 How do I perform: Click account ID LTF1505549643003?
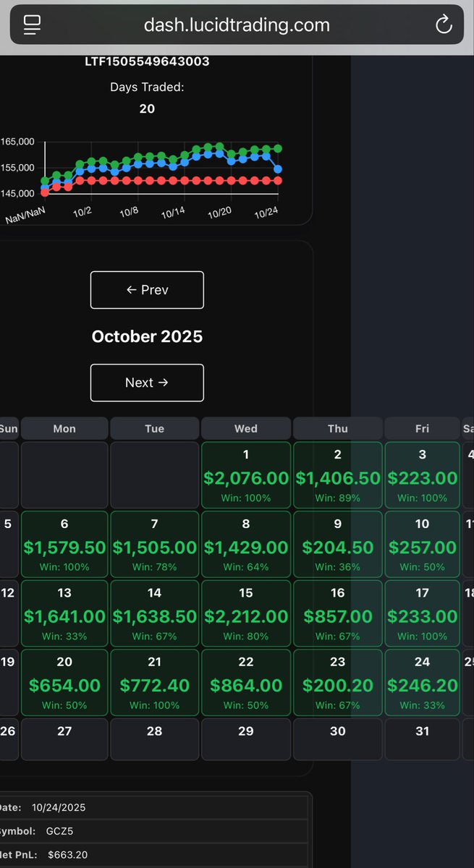[x=147, y=61]
